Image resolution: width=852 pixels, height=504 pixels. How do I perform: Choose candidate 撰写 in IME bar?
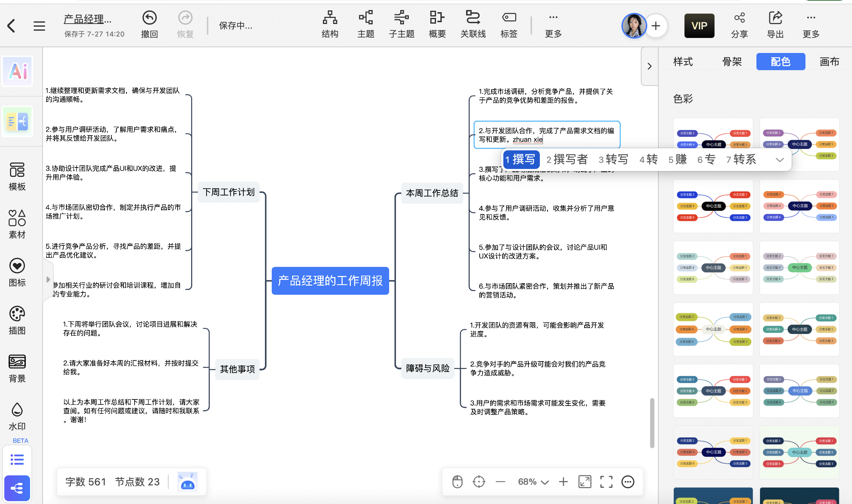pos(521,160)
